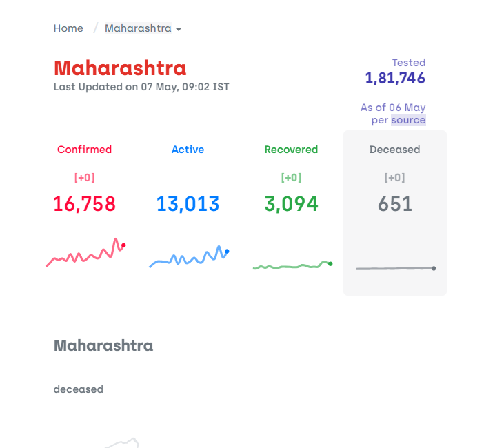Click the red Confirmed sparkline chart

coord(85,252)
